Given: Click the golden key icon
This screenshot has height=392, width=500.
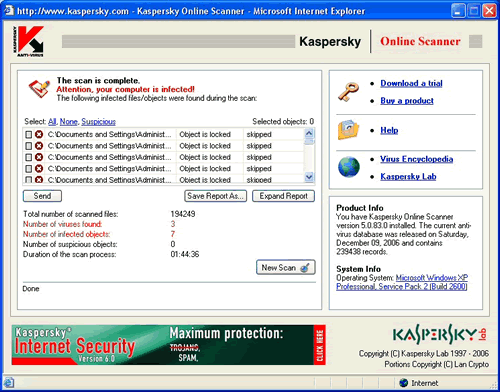Looking at the screenshot, I should pyautogui.click(x=348, y=92).
